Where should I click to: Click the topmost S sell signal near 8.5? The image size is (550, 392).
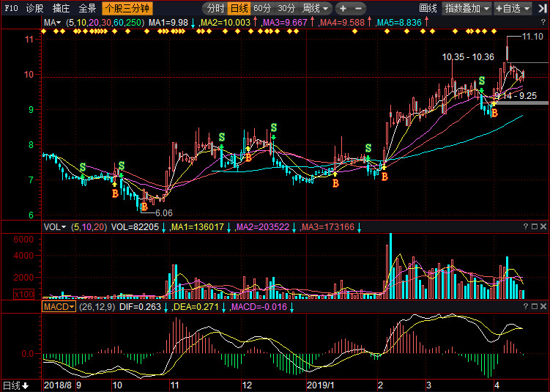pyautogui.click(x=273, y=128)
